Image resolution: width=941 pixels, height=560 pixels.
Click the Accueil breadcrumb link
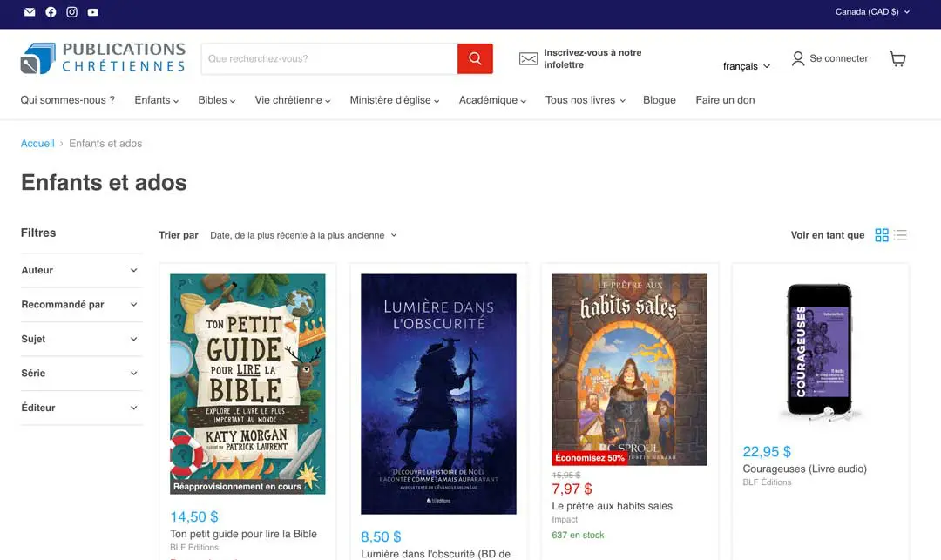(x=37, y=144)
